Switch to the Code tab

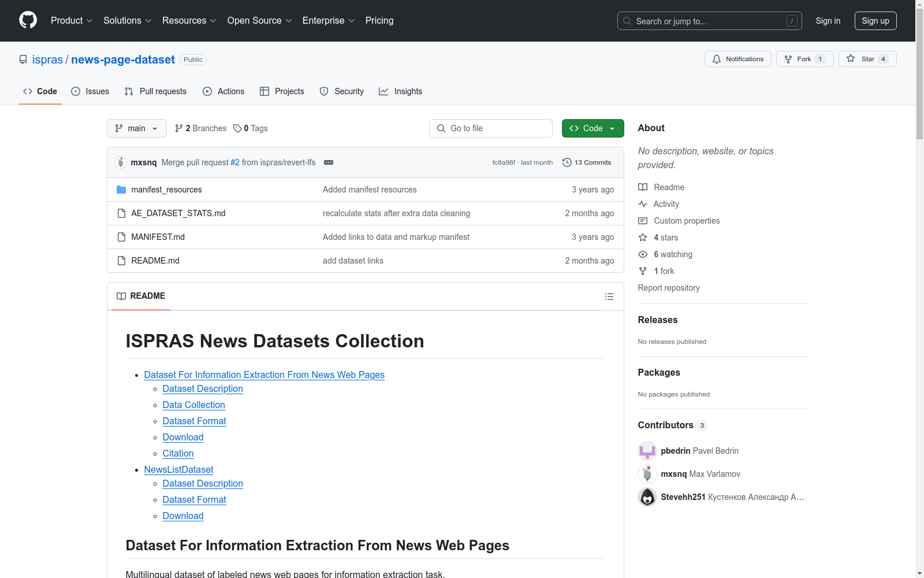point(40,91)
